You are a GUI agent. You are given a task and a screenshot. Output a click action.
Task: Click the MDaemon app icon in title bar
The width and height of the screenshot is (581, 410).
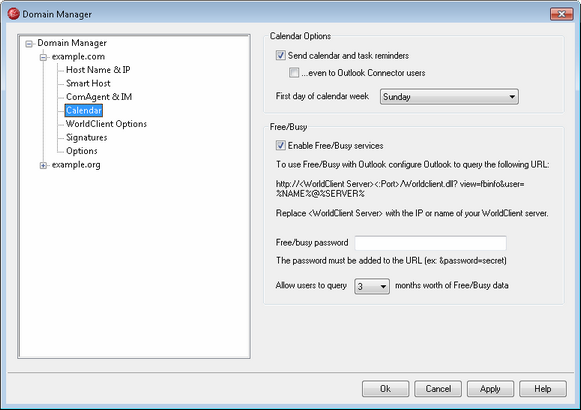pos(13,14)
